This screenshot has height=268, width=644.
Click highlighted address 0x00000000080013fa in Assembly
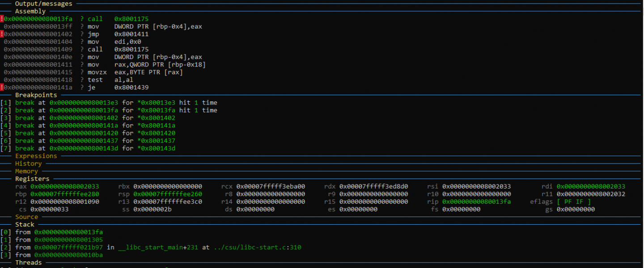click(x=38, y=19)
